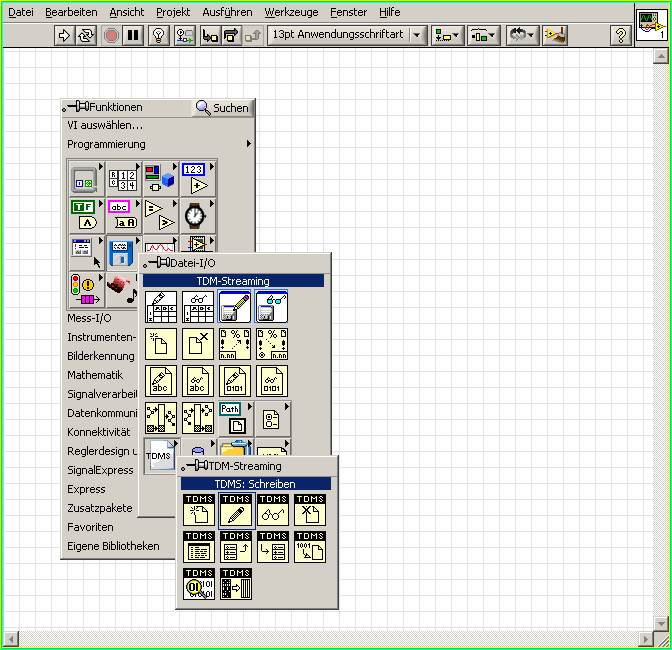This screenshot has height=650, width=672.
Task: Select Open/Create/Replace File icon
Action: tap(161, 344)
